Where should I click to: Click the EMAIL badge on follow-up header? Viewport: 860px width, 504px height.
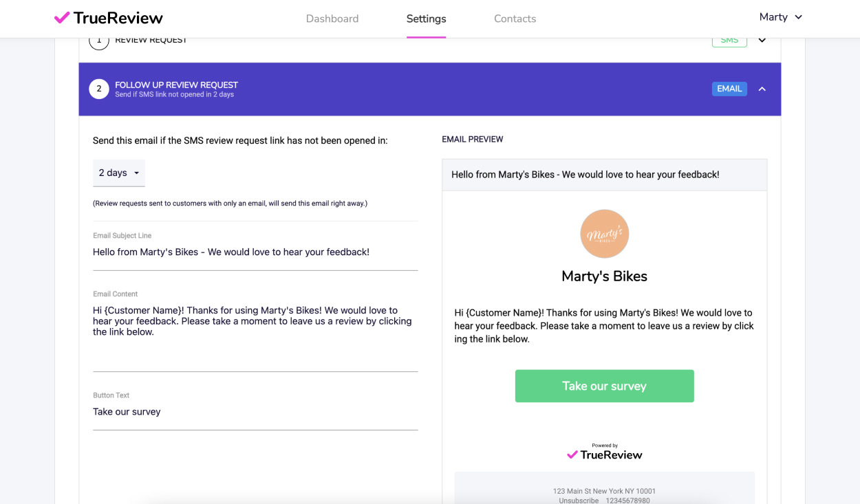(x=729, y=89)
